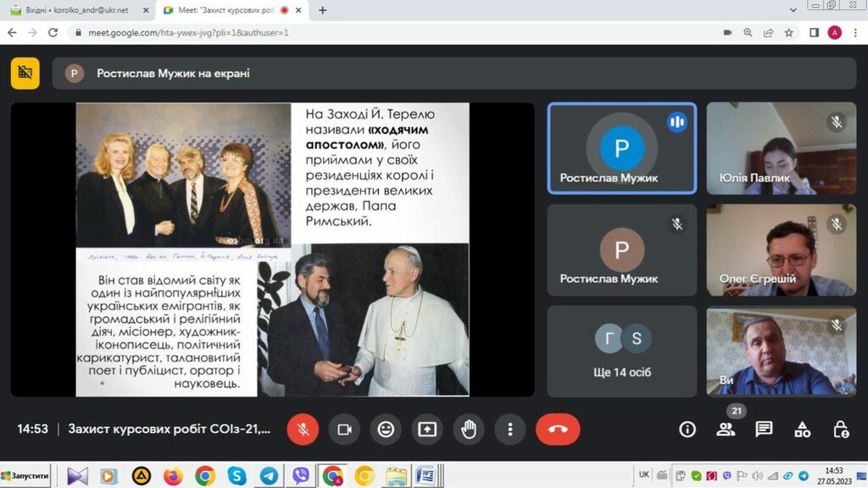Image resolution: width=868 pixels, height=488 pixels.
Task: Raise your hand in the meeting
Action: (x=469, y=430)
